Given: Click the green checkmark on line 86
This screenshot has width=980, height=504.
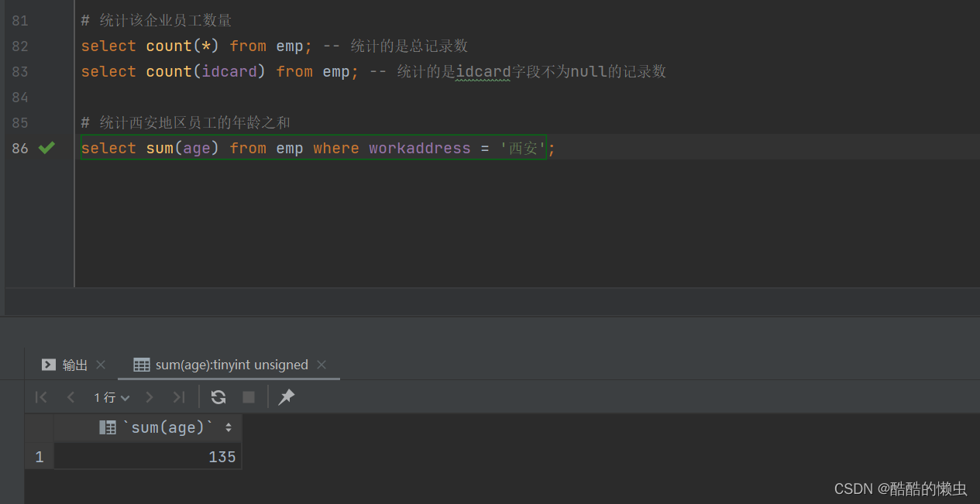Looking at the screenshot, I should tap(46, 147).
